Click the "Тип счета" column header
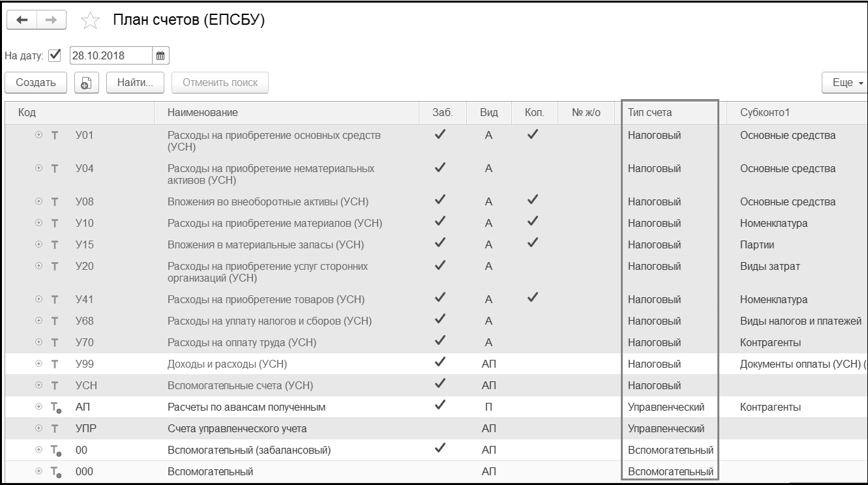The height and width of the screenshot is (485, 868). tap(650, 113)
